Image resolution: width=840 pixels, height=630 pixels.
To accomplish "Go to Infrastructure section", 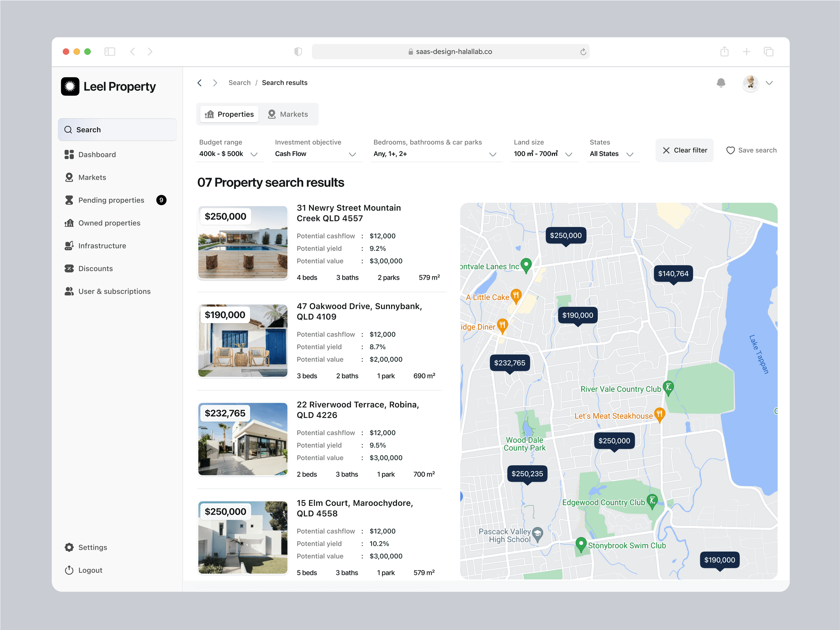I will [x=102, y=246].
